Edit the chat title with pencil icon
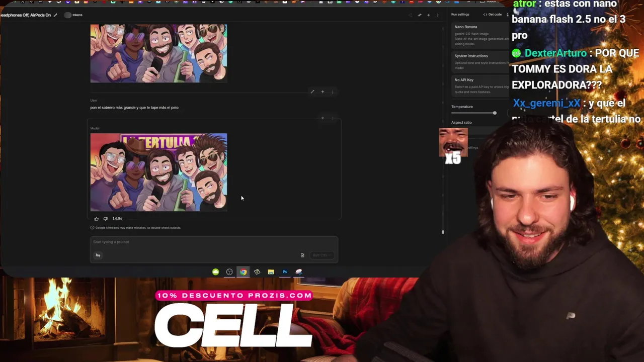This screenshot has width=644, height=362. 55,15
